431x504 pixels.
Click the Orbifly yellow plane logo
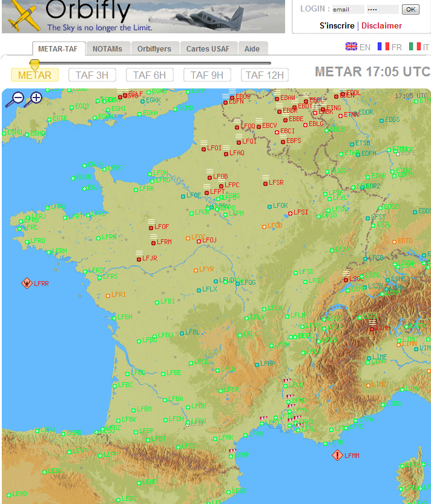pos(22,15)
